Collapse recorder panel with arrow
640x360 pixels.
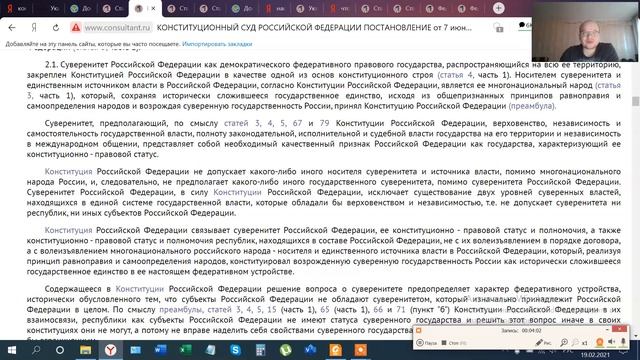(x=607, y=330)
